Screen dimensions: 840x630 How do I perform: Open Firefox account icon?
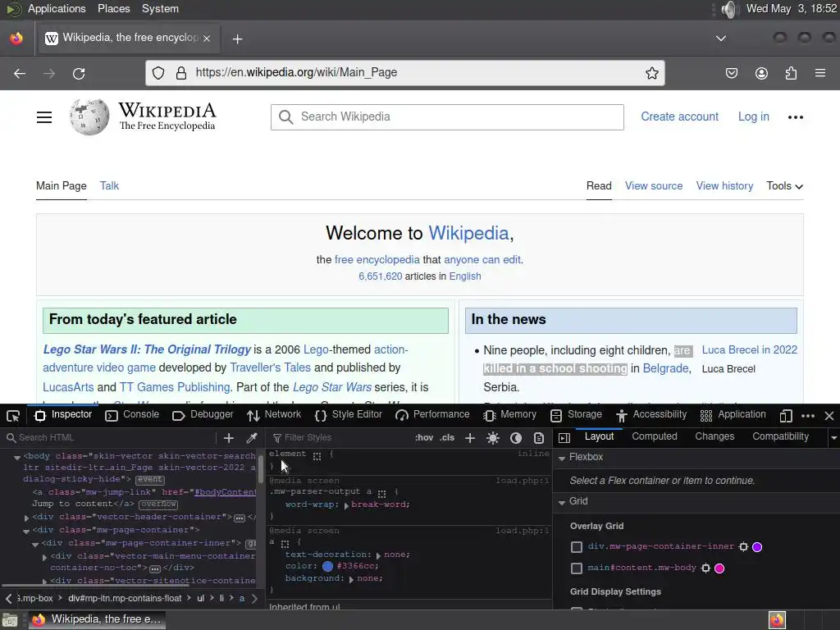[761, 73]
